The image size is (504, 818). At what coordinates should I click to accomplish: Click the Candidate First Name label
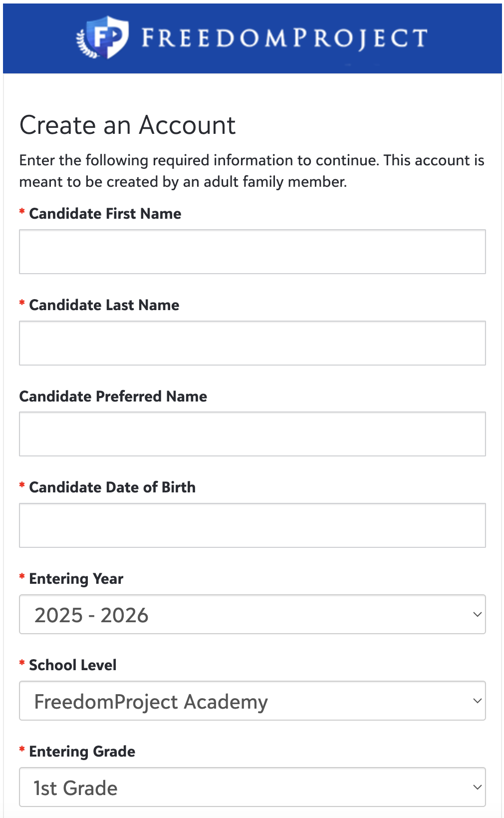pos(105,214)
